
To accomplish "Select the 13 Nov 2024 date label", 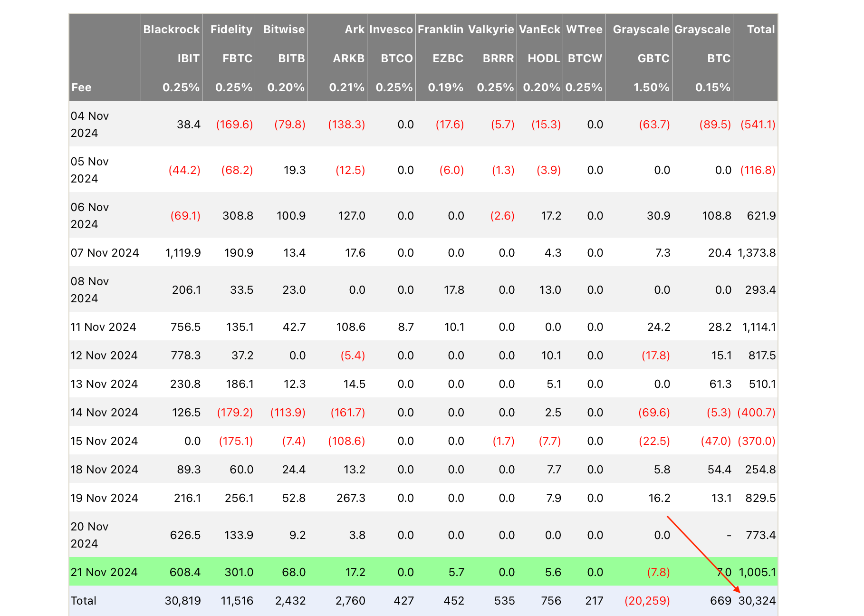I will tap(104, 384).
